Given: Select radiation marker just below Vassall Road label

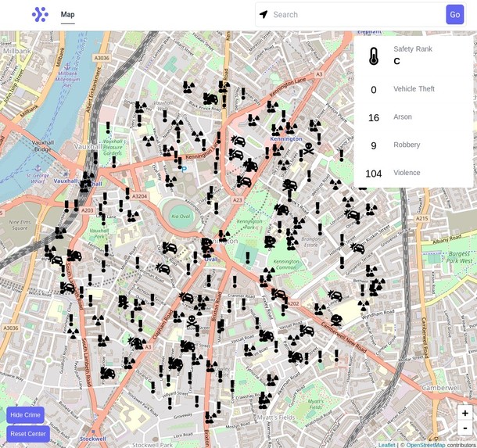Looking at the screenshot, I should (293, 340).
